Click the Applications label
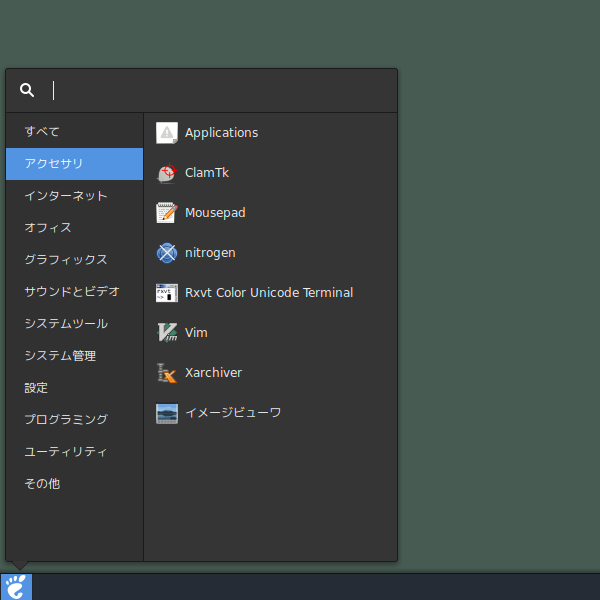This screenshot has height=600, width=600. click(x=222, y=133)
